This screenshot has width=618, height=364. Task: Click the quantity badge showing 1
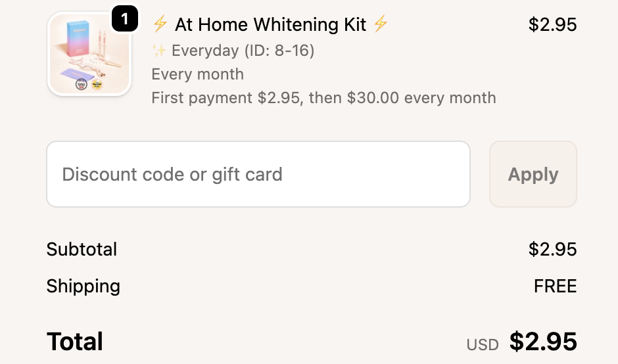pos(125,19)
